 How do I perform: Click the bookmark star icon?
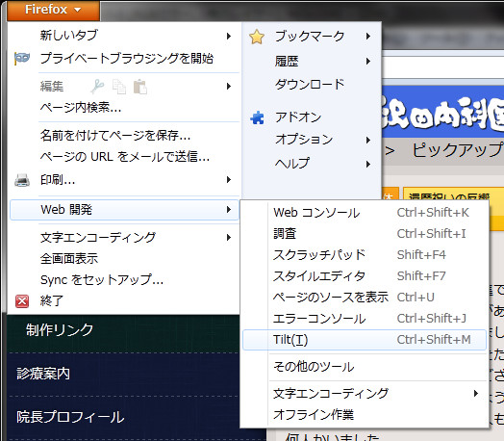pos(257,37)
